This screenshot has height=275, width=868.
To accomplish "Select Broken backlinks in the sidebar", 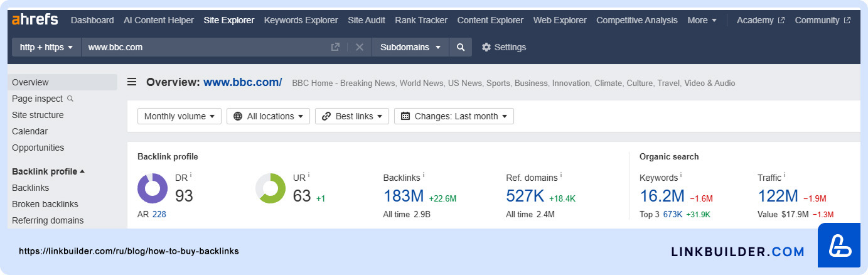I will point(45,204).
